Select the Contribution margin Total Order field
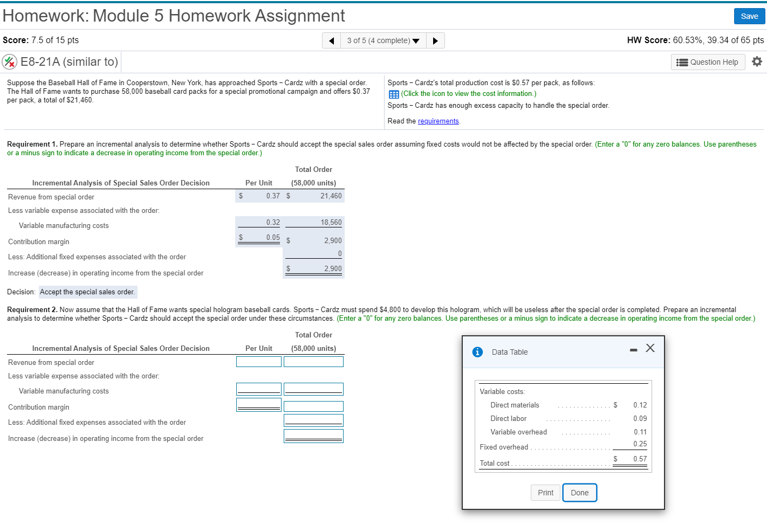 click(313, 406)
